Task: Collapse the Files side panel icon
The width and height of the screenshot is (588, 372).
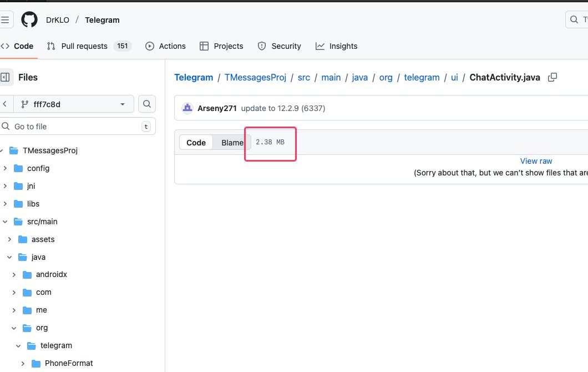Action: click(x=5, y=77)
